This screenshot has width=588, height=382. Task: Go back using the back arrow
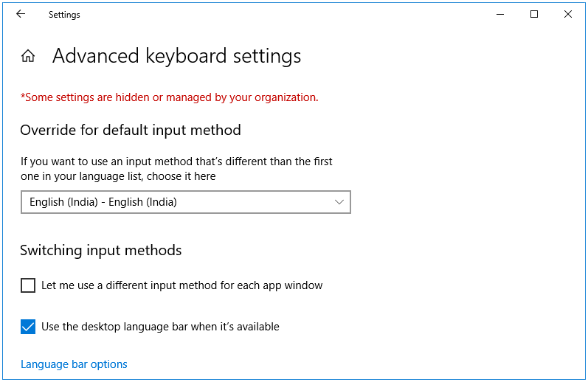pyautogui.click(x=21, y=14)
